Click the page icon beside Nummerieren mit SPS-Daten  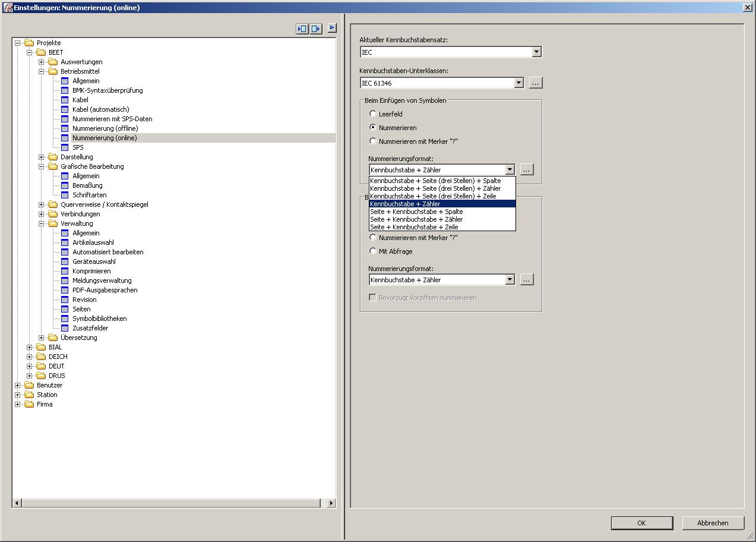pos(65,119)
